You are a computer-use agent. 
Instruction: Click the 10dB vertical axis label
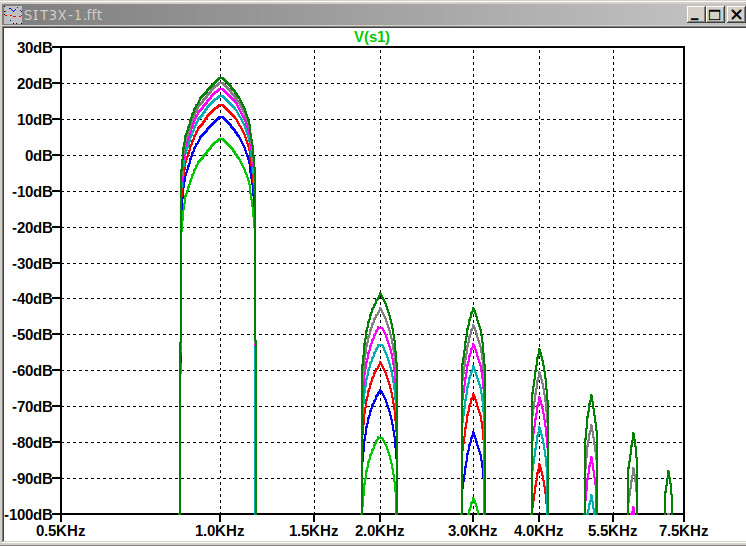pos(35,119)
